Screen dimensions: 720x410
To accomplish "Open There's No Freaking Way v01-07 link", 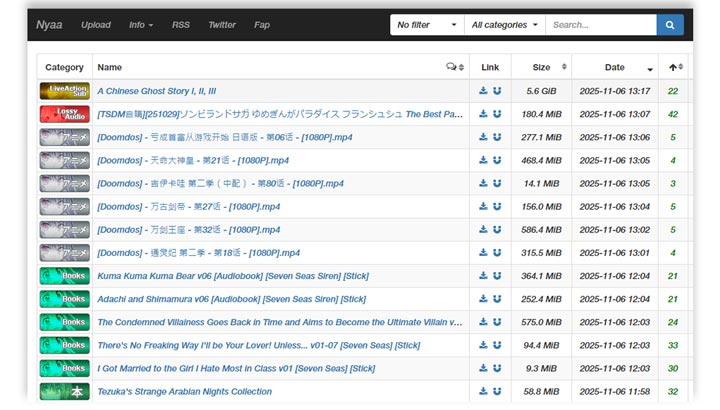I will [x=259, y=345].
